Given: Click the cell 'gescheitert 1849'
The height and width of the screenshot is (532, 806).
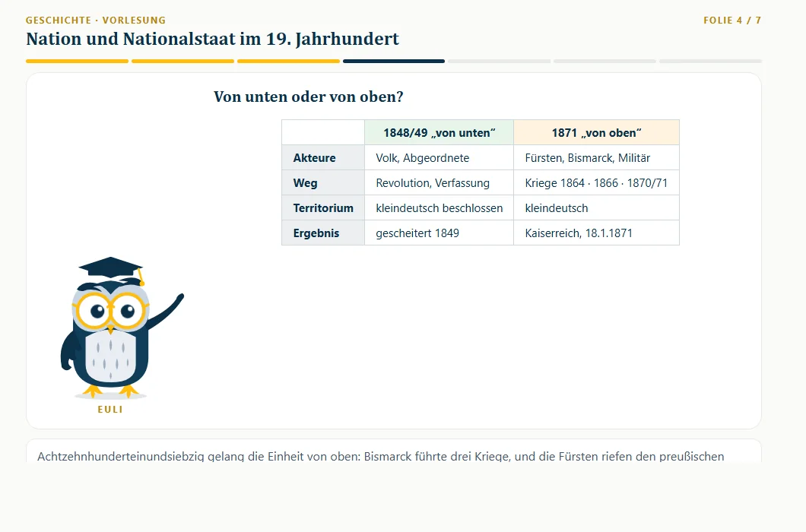Looking at the screenshot, I should [439, 233].
